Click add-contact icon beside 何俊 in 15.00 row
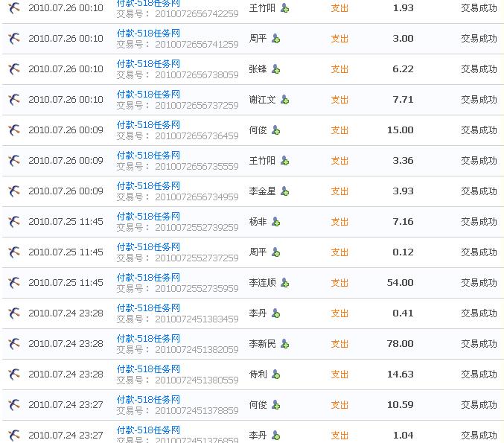This screenshot has width=504, height=443. coord(276,130)
